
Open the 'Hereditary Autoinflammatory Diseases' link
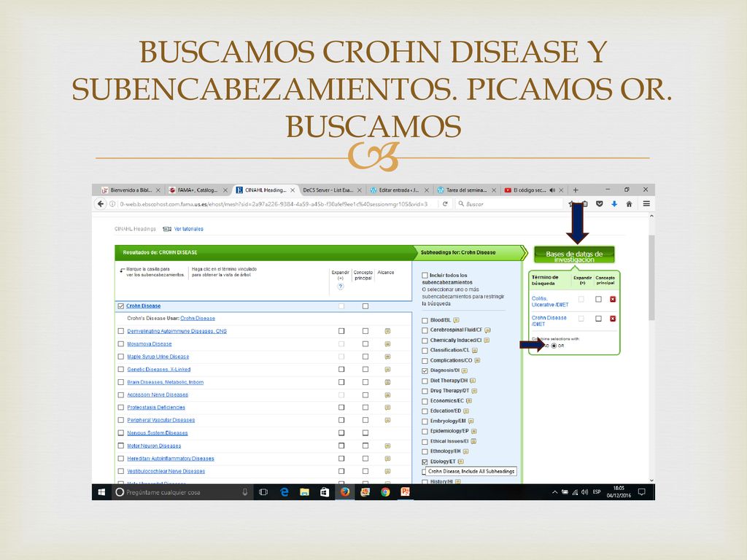pos(171,459)
